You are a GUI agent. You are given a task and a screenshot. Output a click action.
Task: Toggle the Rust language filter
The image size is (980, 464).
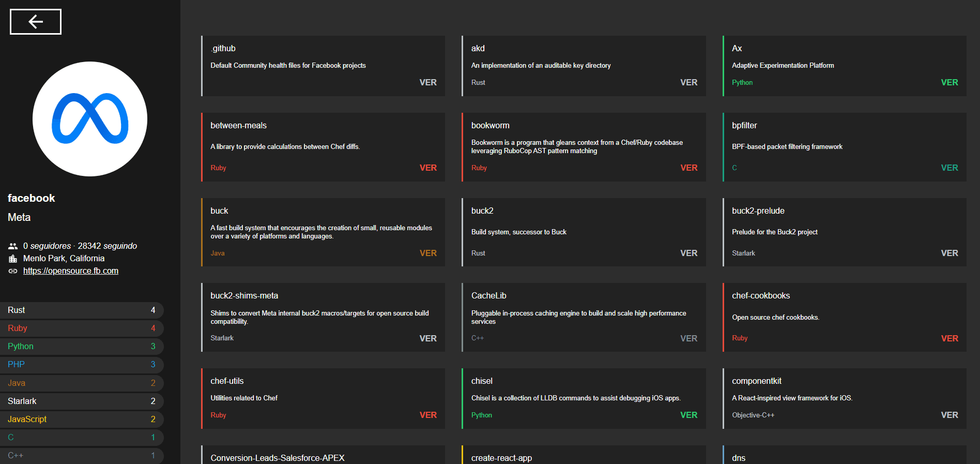82,310
